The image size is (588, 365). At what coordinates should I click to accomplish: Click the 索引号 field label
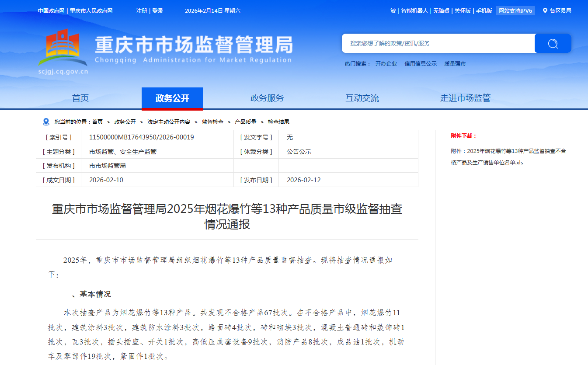point(59,137)
